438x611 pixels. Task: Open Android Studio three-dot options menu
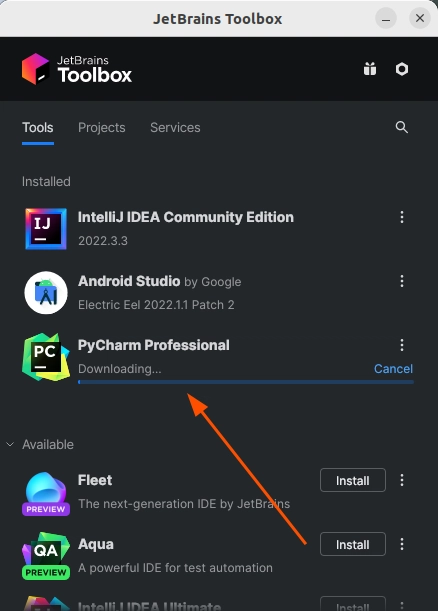point(402,281)
